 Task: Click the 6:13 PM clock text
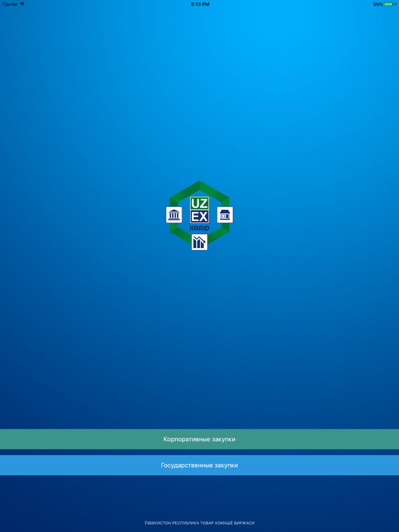click(x=199, y=4)
